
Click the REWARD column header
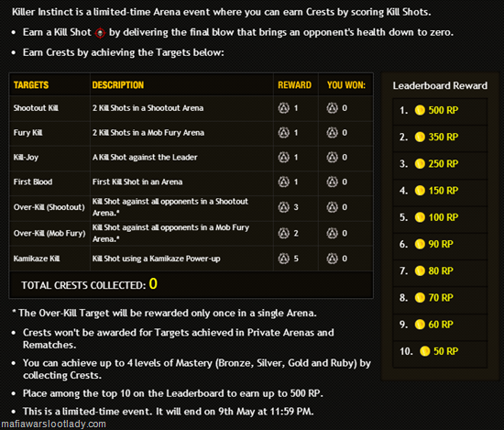click(294, 85)
